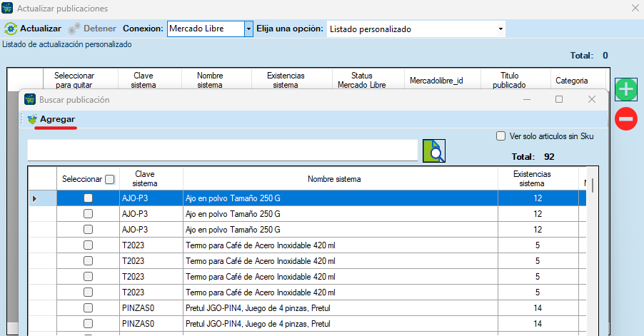Click the search magnifier icon button

(433, 151)
